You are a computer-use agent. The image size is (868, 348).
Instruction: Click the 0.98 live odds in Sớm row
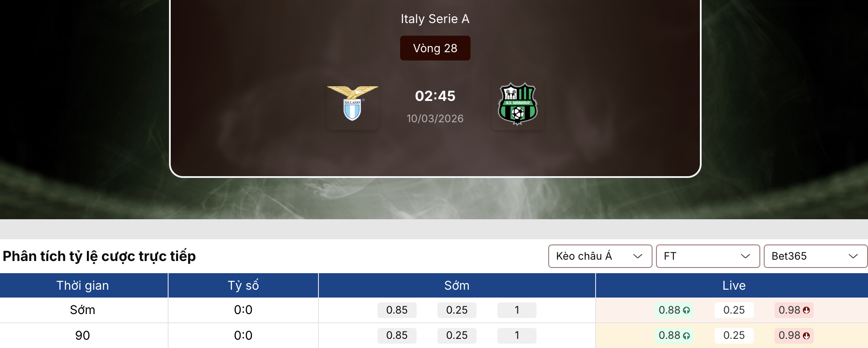pos(789,310)
